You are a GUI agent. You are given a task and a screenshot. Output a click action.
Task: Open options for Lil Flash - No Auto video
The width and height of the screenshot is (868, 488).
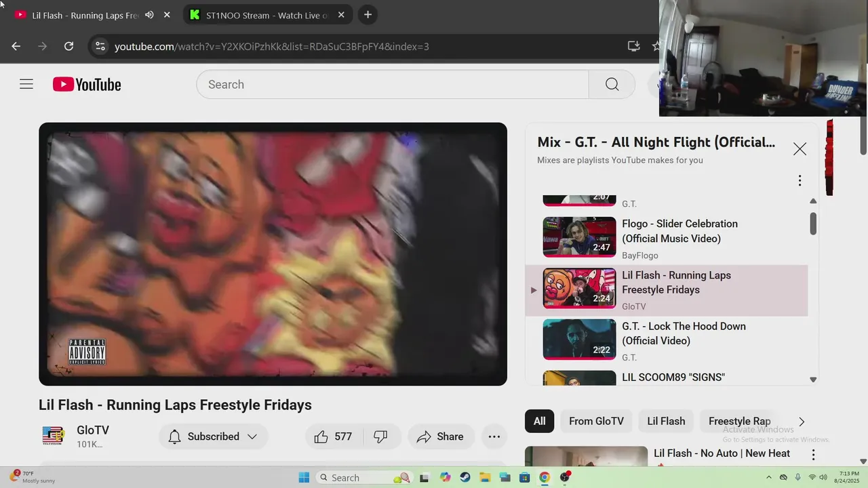813,455
